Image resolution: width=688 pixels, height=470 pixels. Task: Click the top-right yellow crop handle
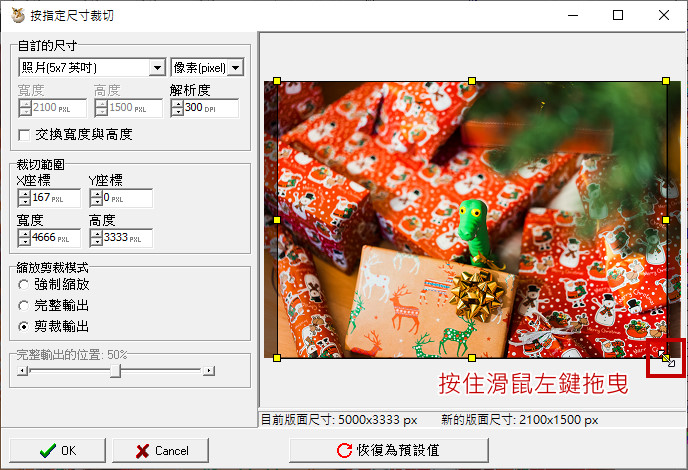pyautogui.click(x=666, y=81)
